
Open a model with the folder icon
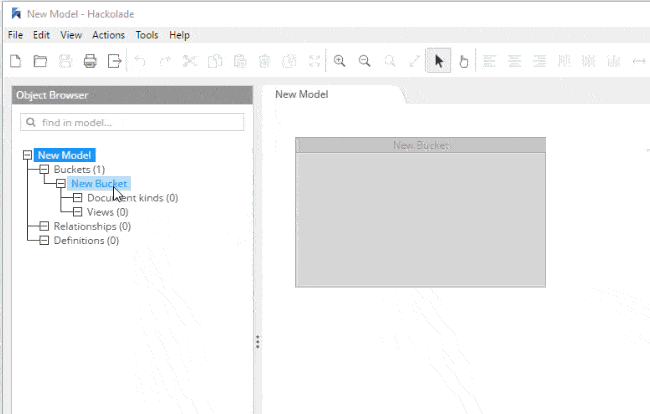coord(40,61)
